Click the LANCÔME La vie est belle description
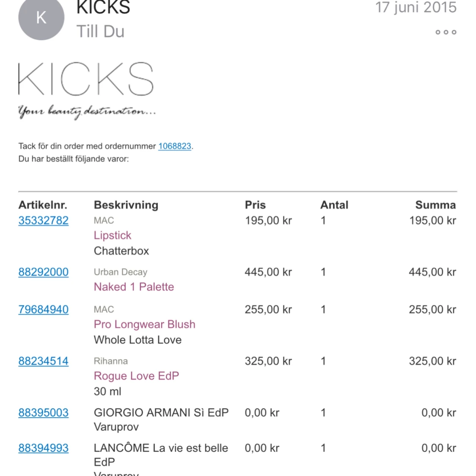Image resolution: width=476 pixels, height=476 pixels. [x=161, y=448]
